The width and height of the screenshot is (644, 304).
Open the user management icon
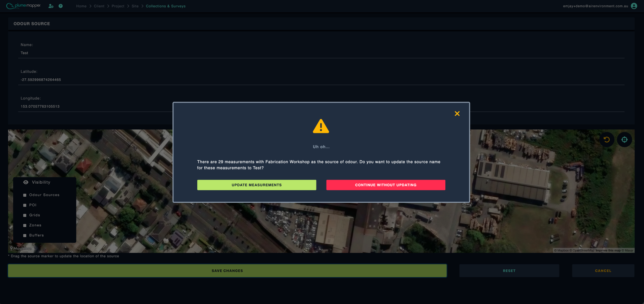[51, 6]
